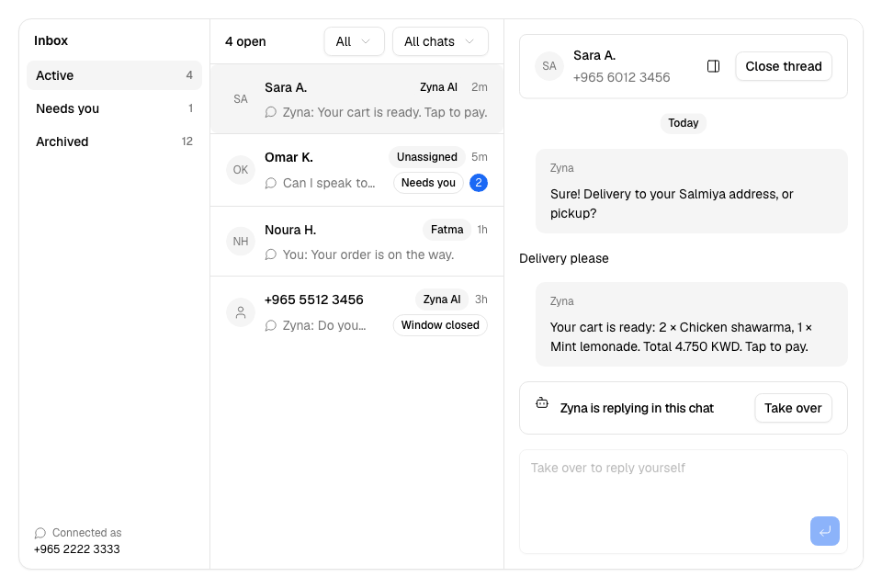Open the All chats dropdown
The height and width of the screenshot is (588, 882).
[440, 41]
